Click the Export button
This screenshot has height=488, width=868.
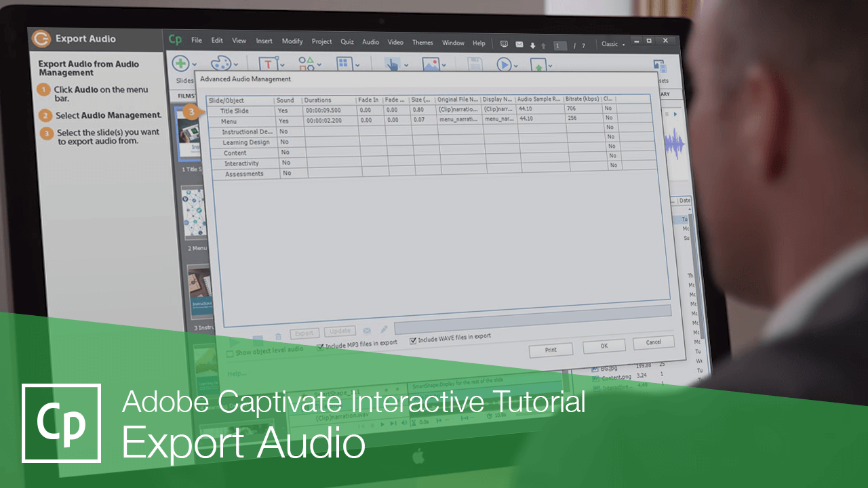point(304,333)
